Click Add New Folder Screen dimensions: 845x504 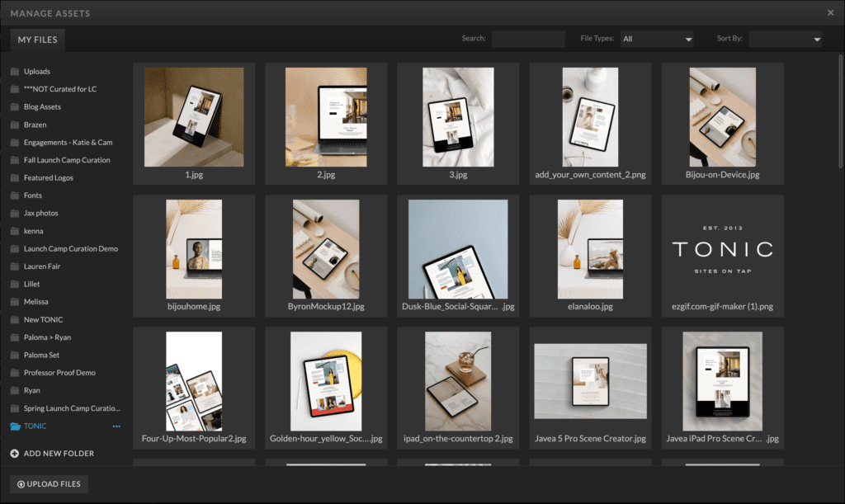pos(58,454)
